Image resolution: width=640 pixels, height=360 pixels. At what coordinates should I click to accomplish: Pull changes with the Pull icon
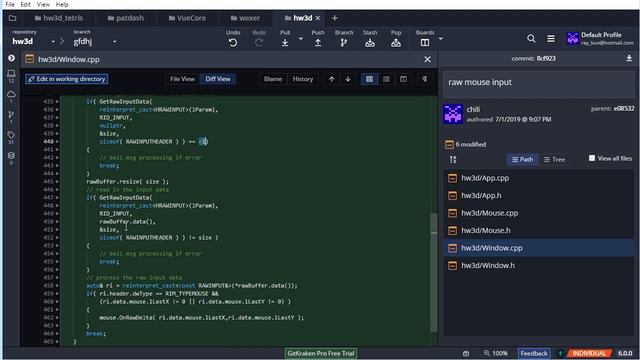click(285, 42)
